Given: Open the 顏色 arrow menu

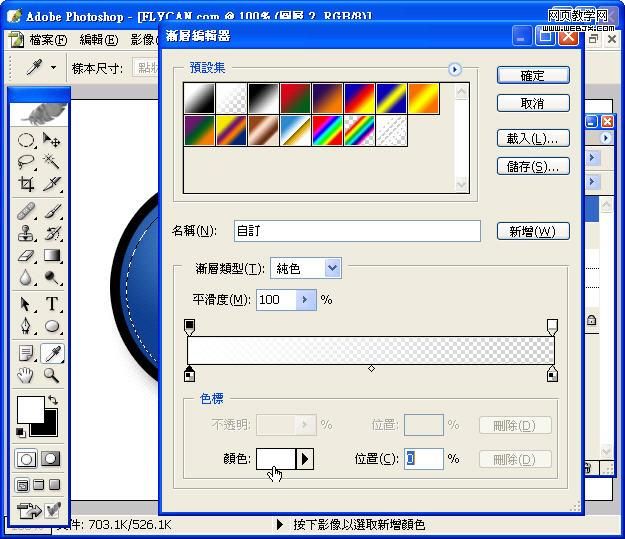Looking at the screenshot, I should click(x=305, y=459).
